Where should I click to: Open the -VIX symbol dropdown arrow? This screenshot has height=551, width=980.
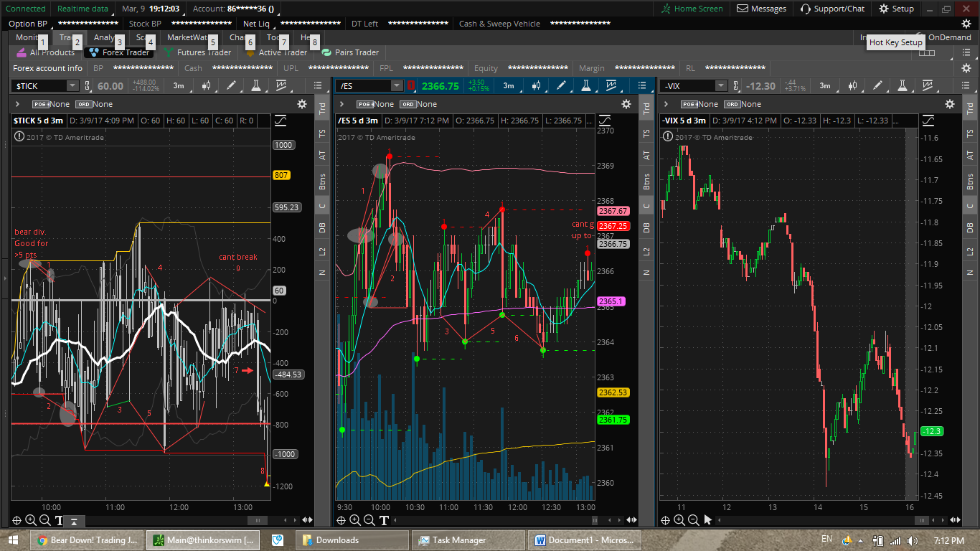720,86
